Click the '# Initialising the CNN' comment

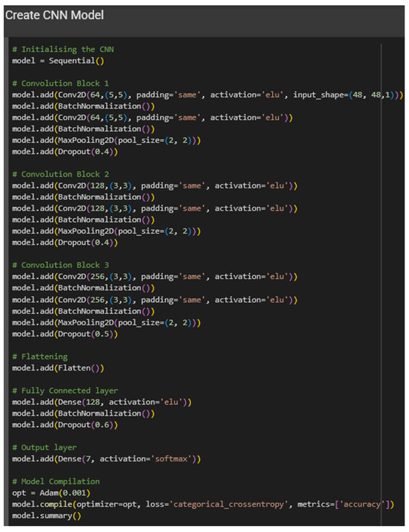coord(63,50)
